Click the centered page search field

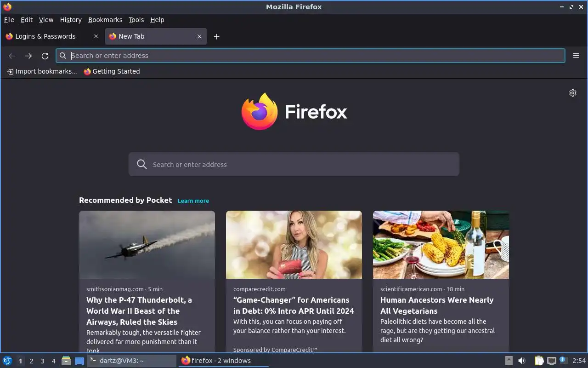294,164
